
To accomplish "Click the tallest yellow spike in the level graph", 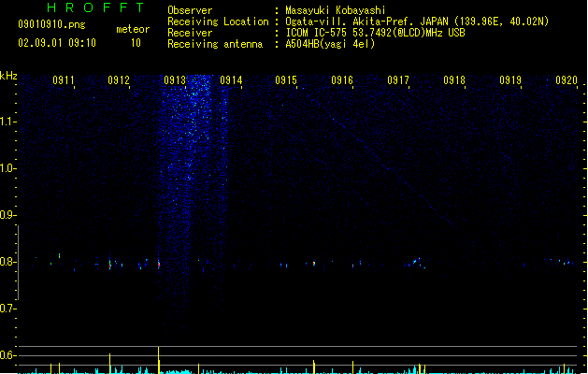I will coord(158,360).
